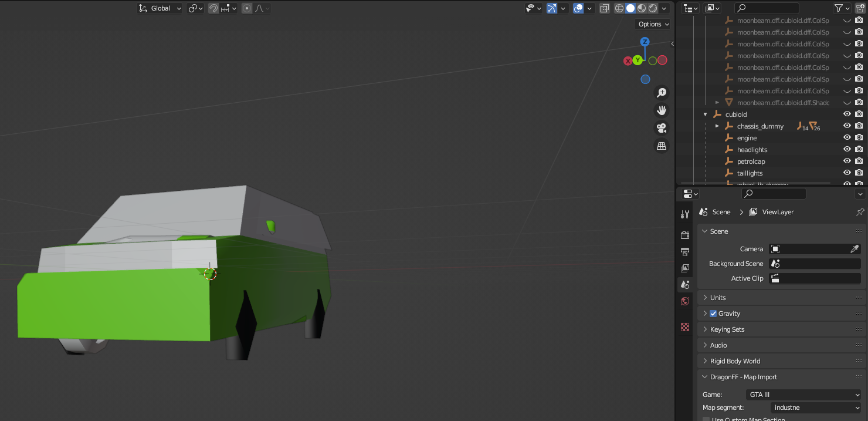Click the pan hand viewport gizmo
Screen dimensions: 868x421
662,110
